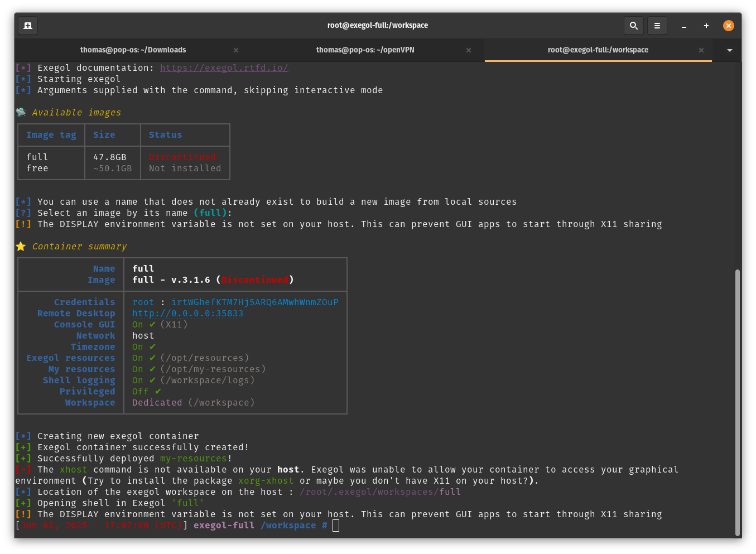Click the 'Exegol resources' row label
Viewport: 756px width, 554px height.
[x=71, y=358]
